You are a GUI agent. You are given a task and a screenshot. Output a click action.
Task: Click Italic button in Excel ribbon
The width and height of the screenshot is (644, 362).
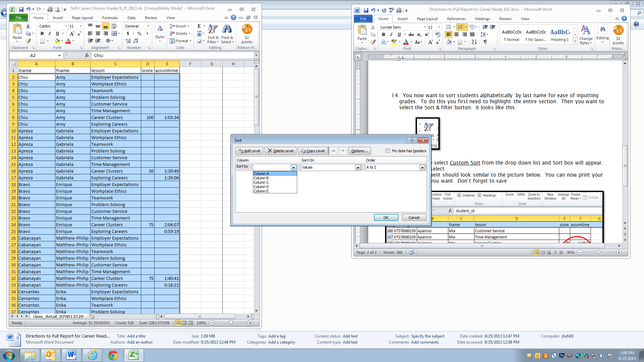(x=50, y=34)
